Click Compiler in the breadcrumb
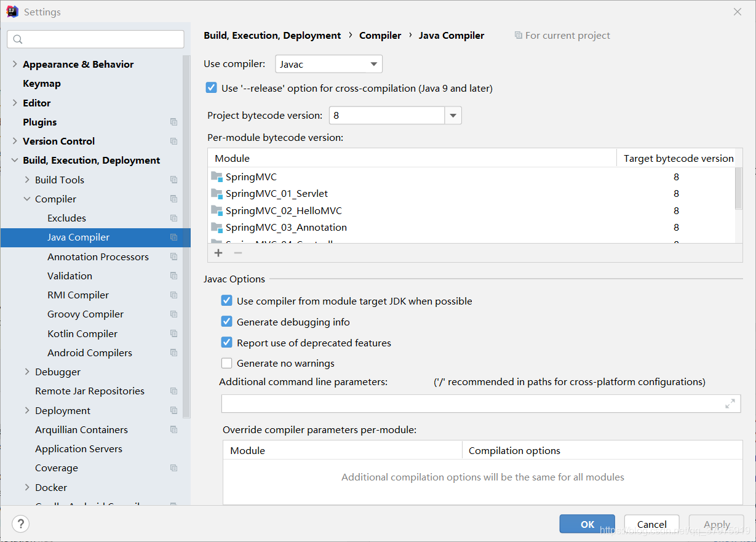 380,36
